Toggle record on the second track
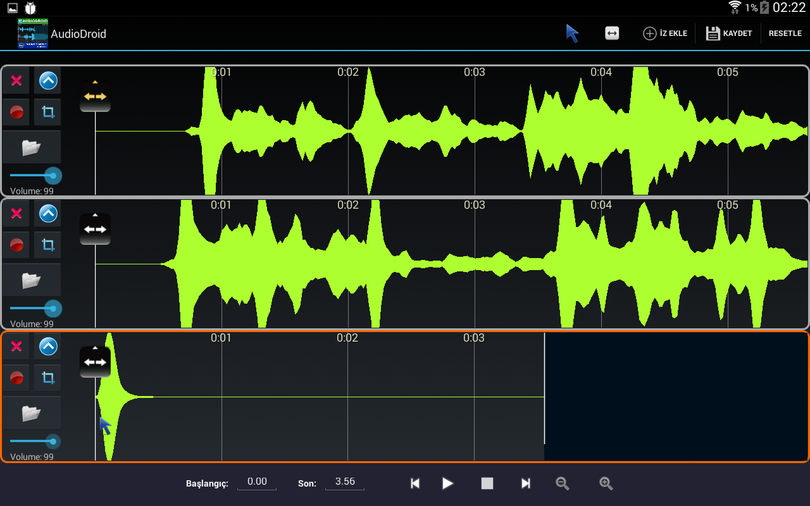810x506 pixels. (x=16, y=244)
